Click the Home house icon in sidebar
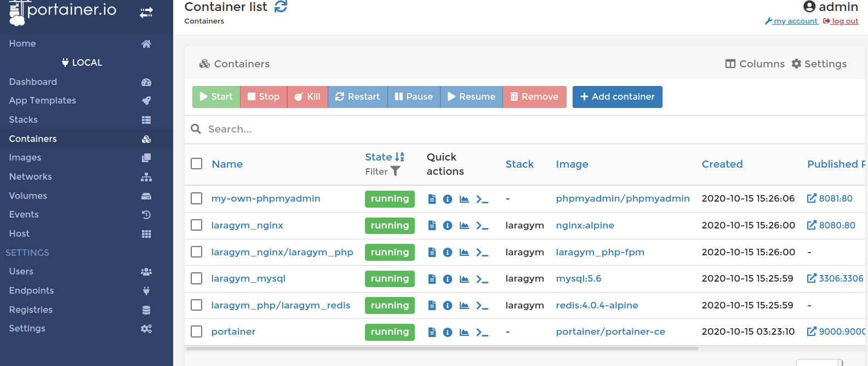The image size is (868, 366). tap(146, 44)
